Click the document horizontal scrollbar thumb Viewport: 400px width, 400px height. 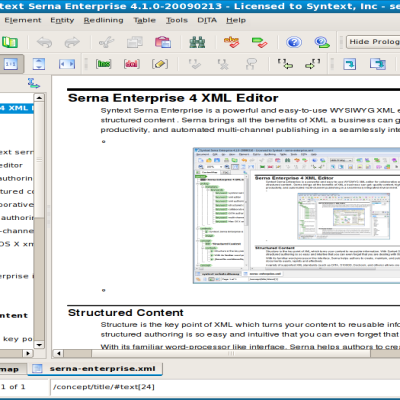pos(231,353)
